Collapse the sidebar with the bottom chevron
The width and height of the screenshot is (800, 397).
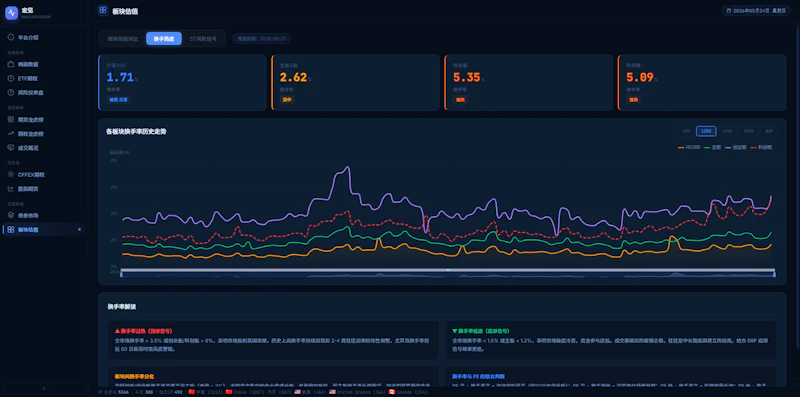click(44, 388)
